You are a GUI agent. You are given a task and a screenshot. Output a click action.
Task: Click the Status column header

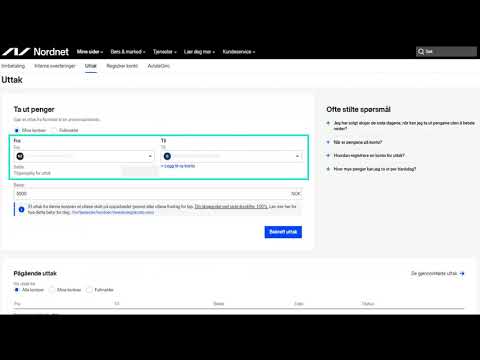pyautogui.click(x=368, y=304)
